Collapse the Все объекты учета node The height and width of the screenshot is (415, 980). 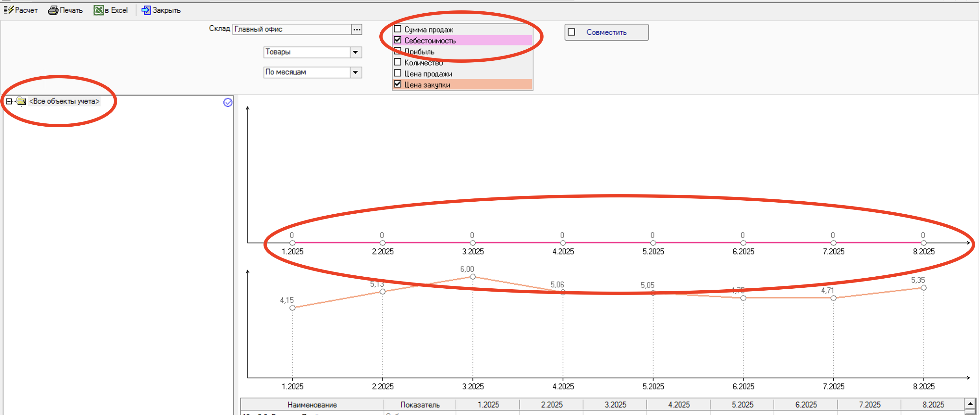coord(9,101)
